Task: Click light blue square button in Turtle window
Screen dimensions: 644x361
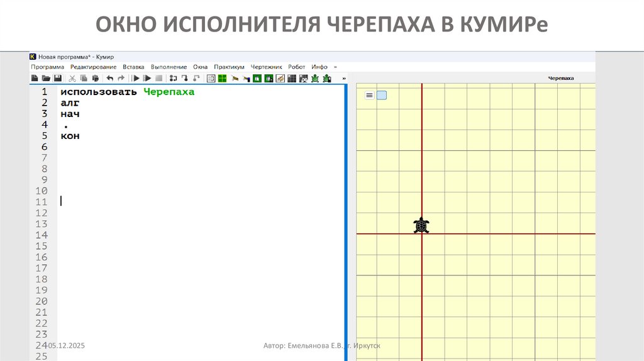Action: pos(382,95)
